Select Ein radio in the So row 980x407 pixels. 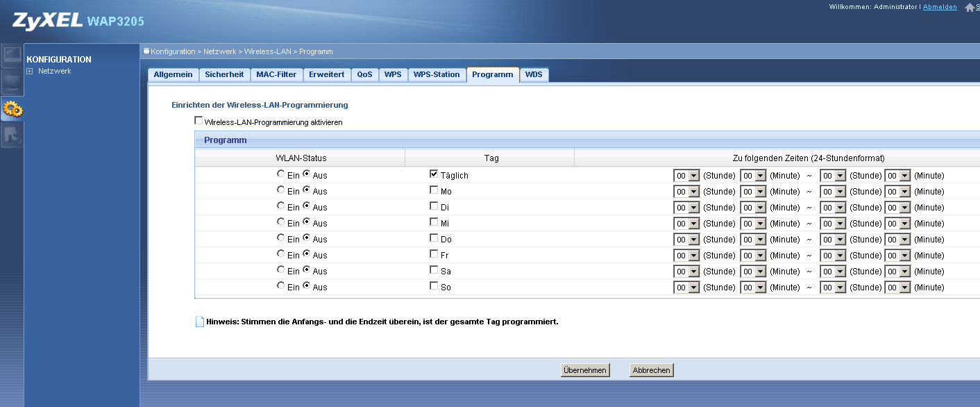pos(280,286)
